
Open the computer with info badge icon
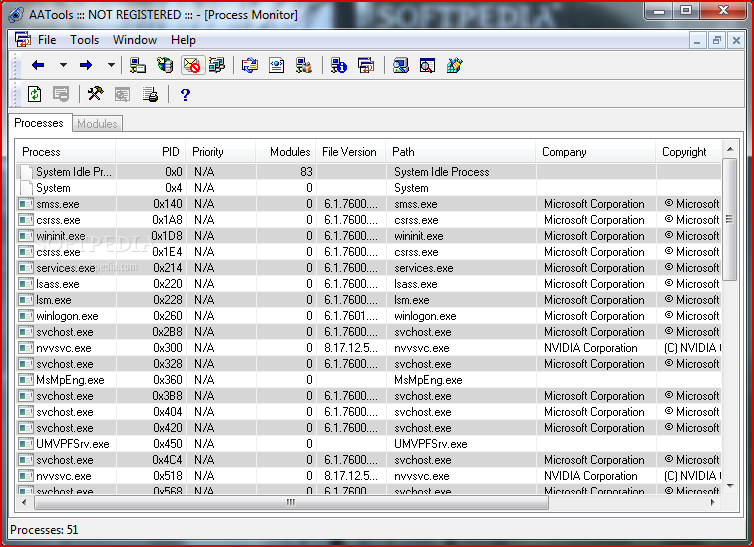pos(339,65)
